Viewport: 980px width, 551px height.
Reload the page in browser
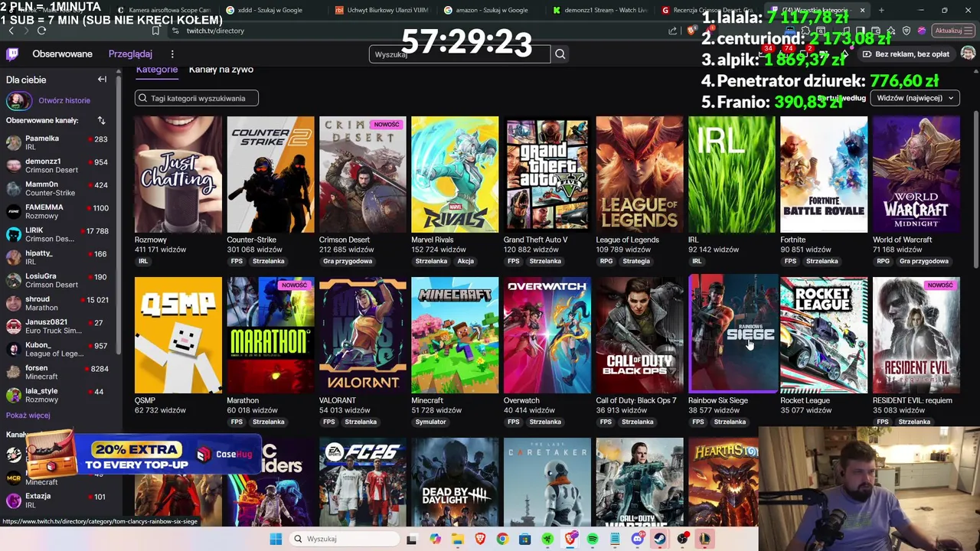point(41,31)
